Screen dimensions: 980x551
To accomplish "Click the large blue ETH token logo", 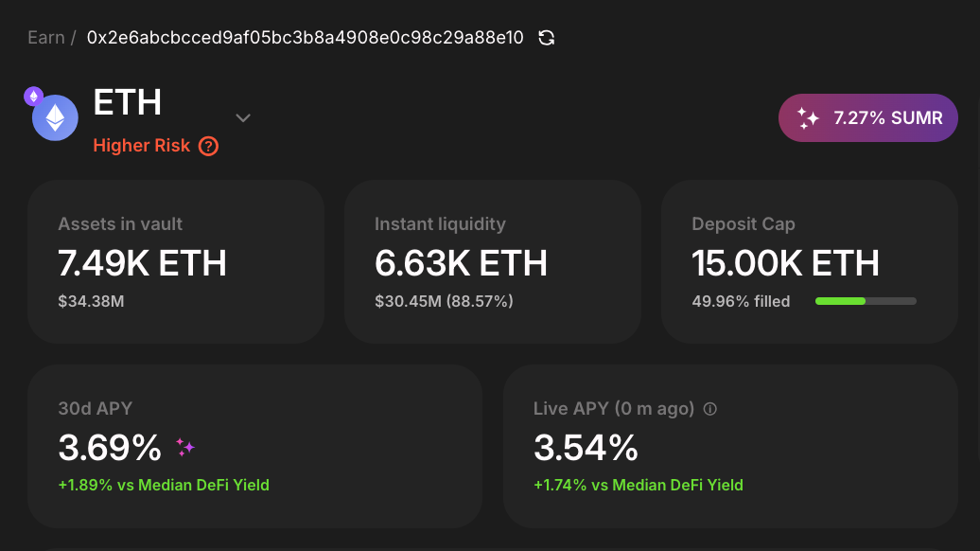I will point(55,119).
